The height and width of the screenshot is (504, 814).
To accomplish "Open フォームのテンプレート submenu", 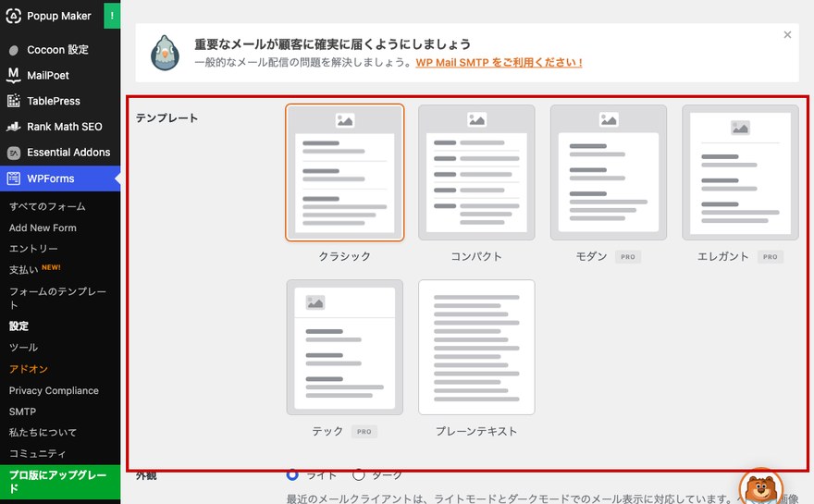I will click(57, 298).
